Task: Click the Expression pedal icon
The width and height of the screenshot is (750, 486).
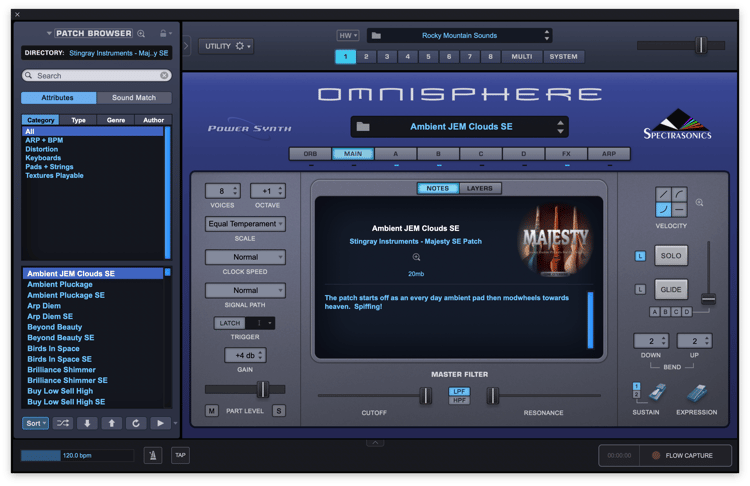Action: 697,393
